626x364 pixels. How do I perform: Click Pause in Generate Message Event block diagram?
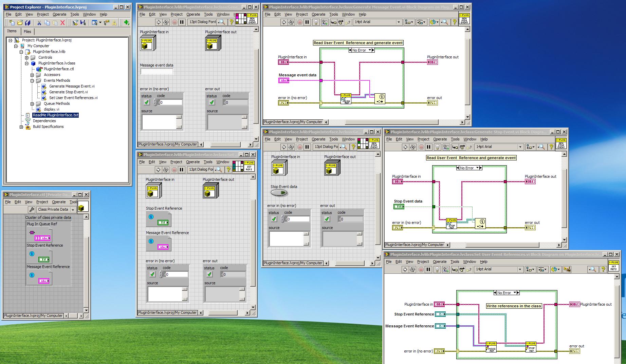pyautogui.click(x=307, y=22)
